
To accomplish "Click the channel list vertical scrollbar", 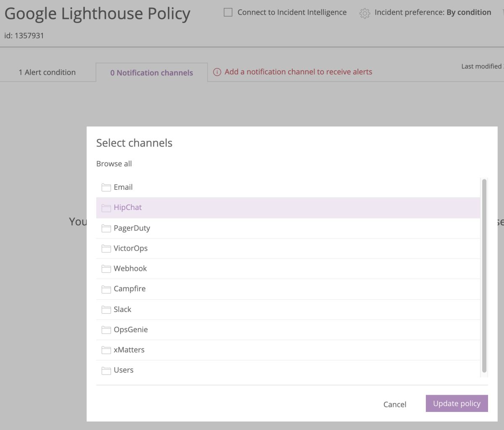I will click(x=484, y=275).
